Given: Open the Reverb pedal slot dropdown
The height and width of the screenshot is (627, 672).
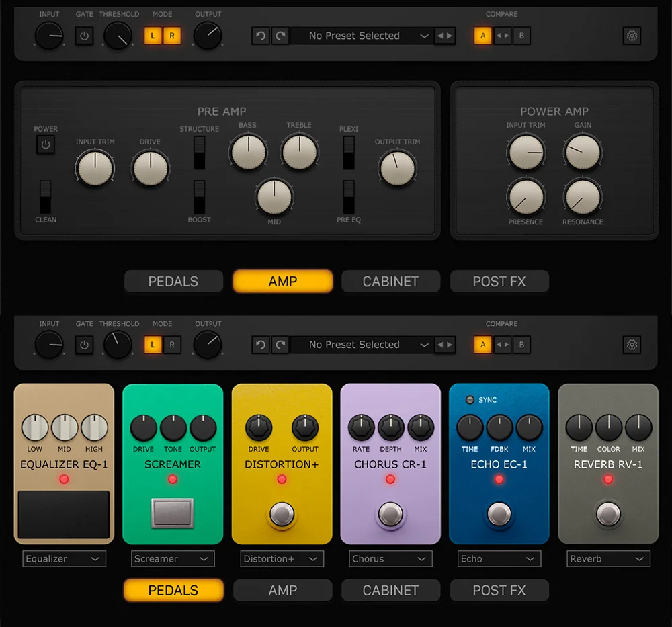Looking at the screenshot, I should click(x=608, y=559).
